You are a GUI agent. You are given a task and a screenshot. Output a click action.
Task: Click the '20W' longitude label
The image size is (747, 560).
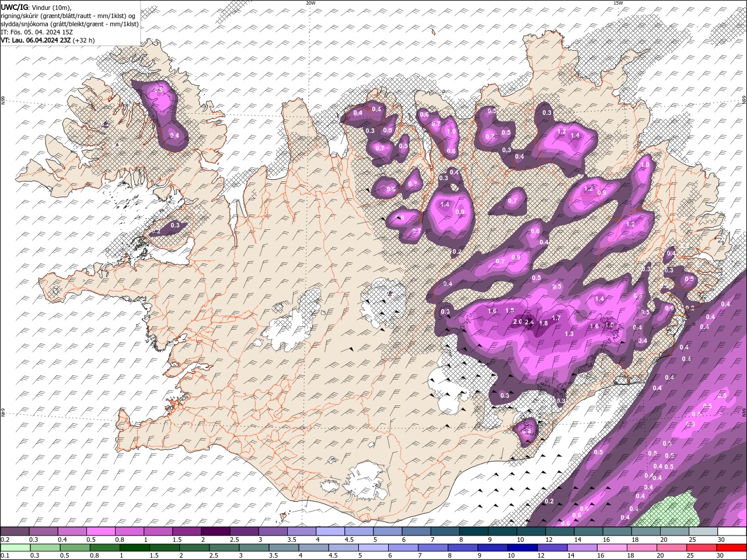coord(310,3)
